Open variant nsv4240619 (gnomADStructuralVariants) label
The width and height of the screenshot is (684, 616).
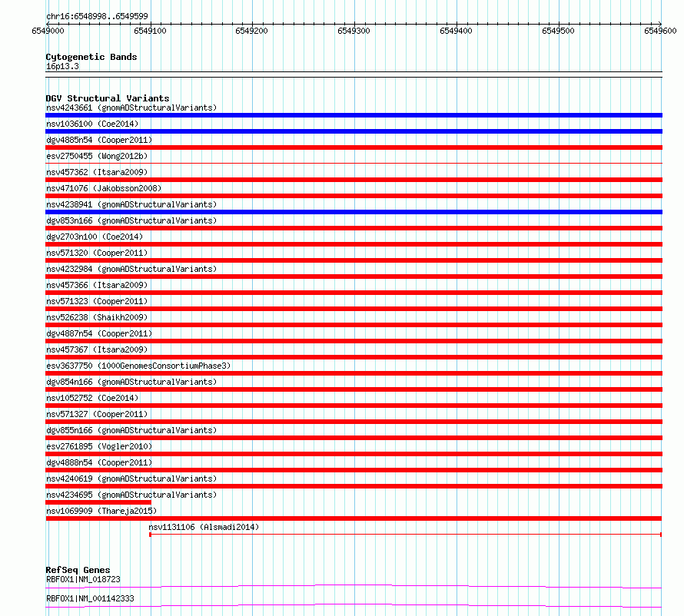131,479
